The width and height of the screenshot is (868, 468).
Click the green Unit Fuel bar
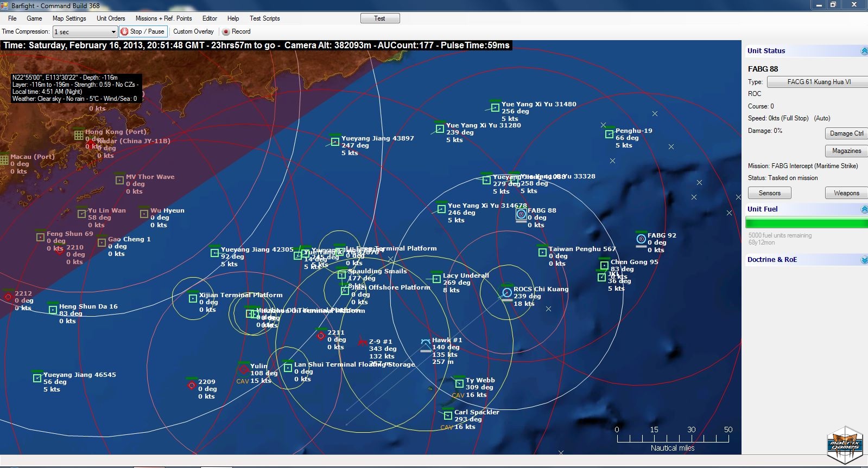point(806,223)
